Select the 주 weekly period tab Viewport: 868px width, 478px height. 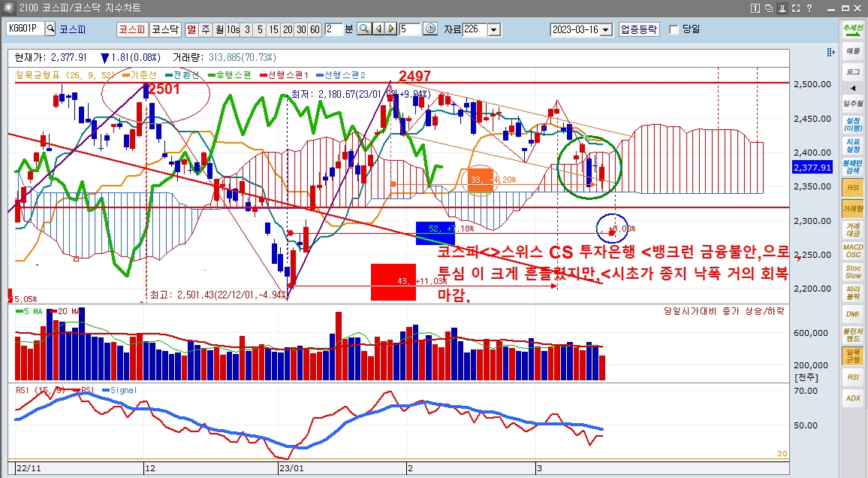click(x=206, y=29)
